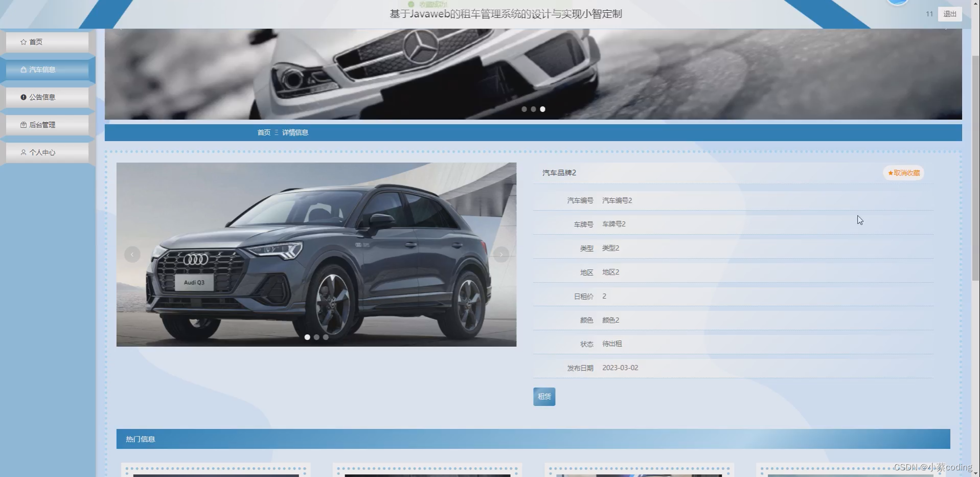Click the username 11 in header

(x=929, y=14)
